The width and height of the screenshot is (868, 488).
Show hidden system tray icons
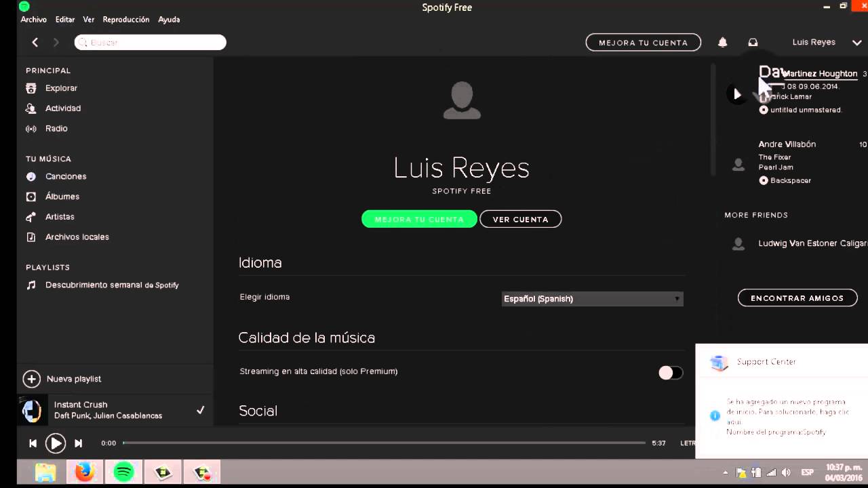click(x=726, y=472)
